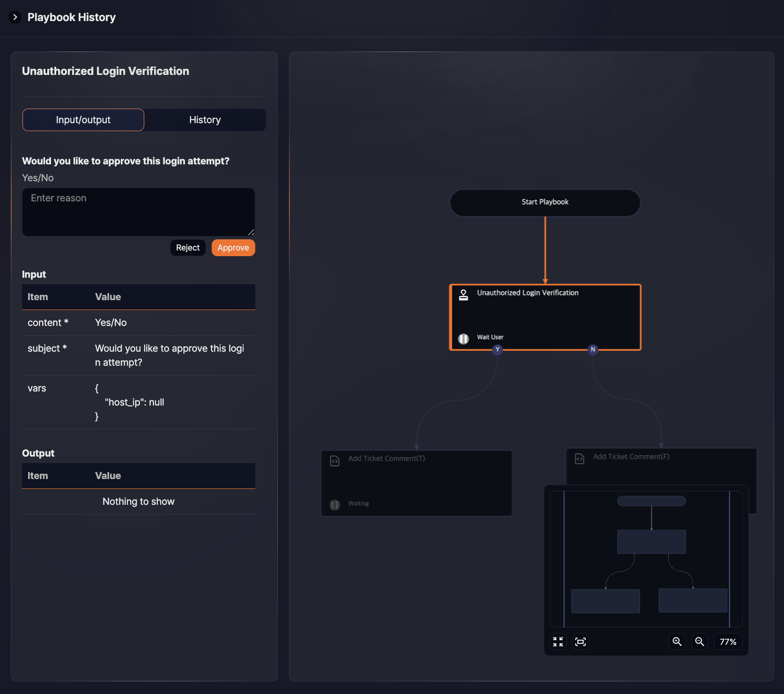Click inside the minimap overview thumbnail

point(646,557)
